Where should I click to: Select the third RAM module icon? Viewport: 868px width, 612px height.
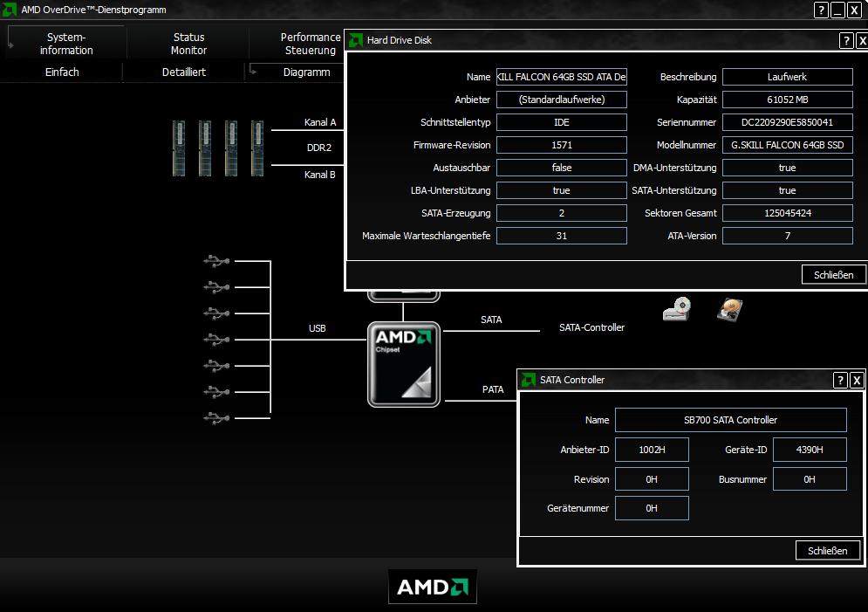(231, 148)
